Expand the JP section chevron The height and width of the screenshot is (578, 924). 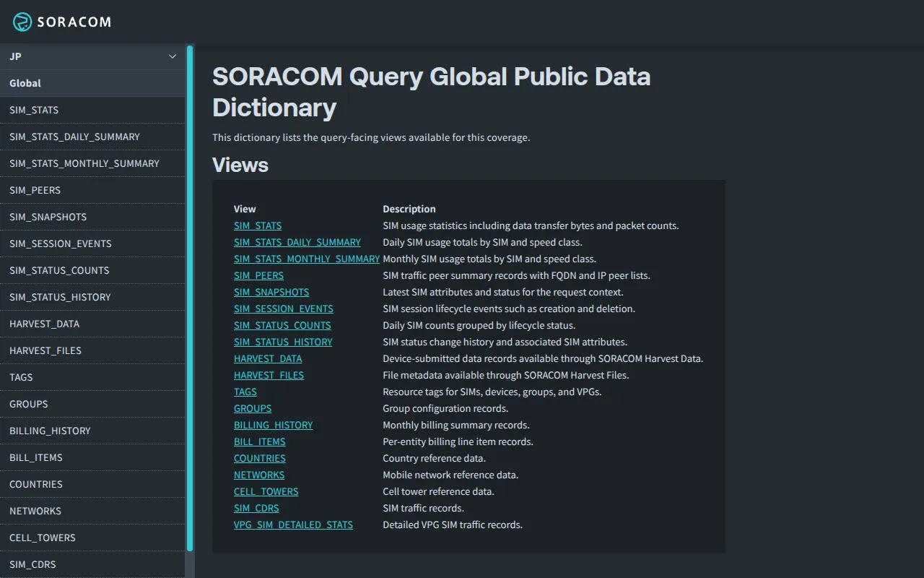click(x=173, y=56)
